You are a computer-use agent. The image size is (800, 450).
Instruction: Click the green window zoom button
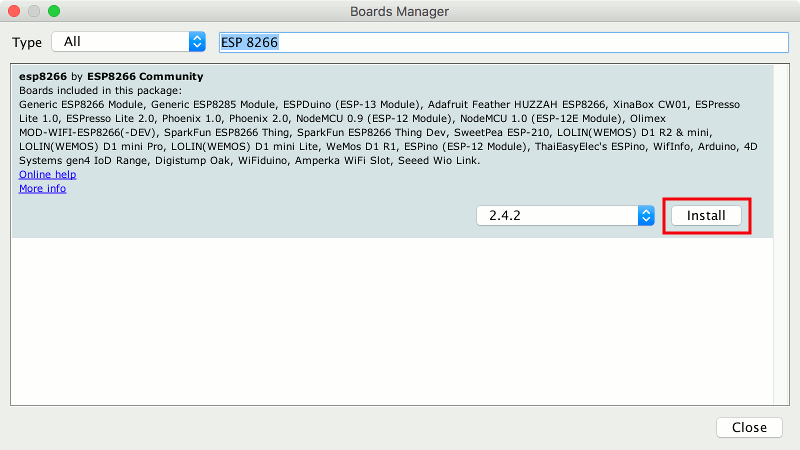point(54,11)
